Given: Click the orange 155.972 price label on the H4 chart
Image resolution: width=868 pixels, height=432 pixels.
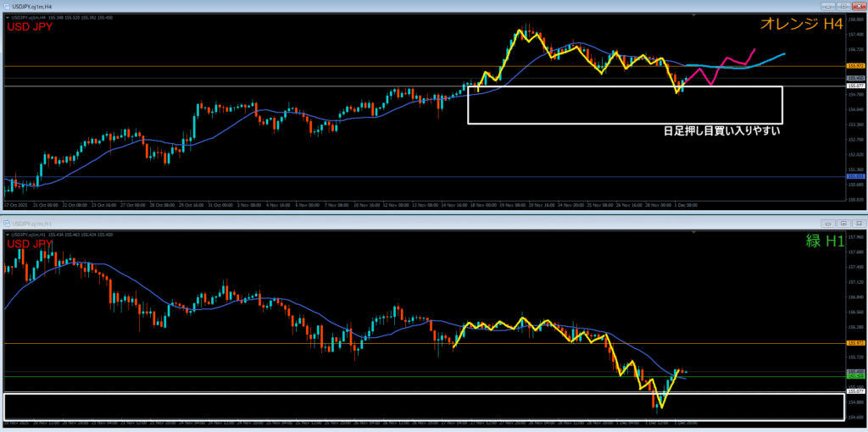Looking at the screenshot, I should tap(855, 66).
